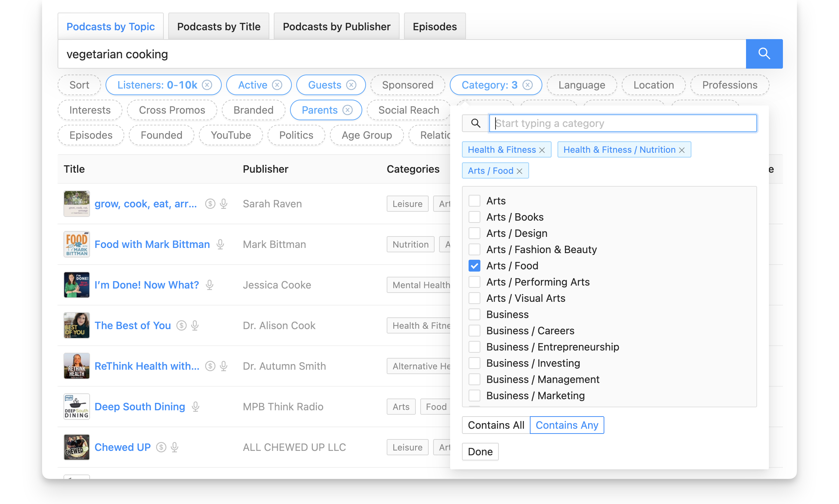Click microphone icon next to Deep South Dining
This screenshot has width=839, height=504.
[196, 407]
